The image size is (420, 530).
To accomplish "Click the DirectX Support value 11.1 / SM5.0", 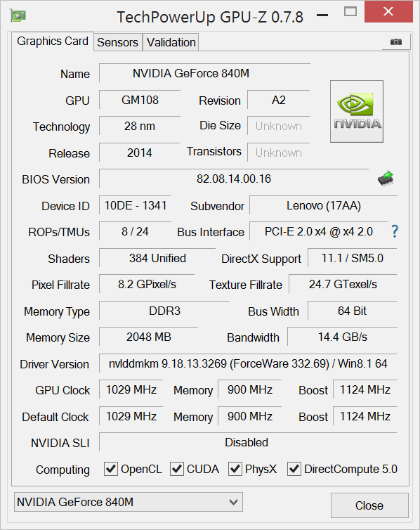I will click(352, 258).
